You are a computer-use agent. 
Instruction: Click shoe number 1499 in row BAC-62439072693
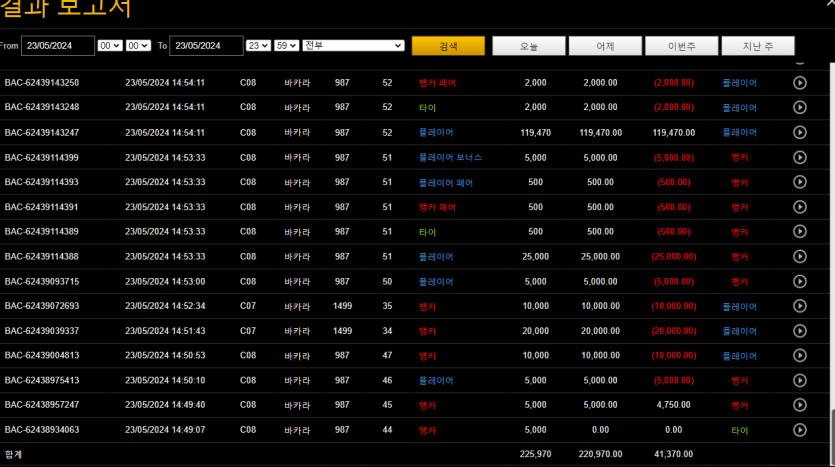[342, 306]
